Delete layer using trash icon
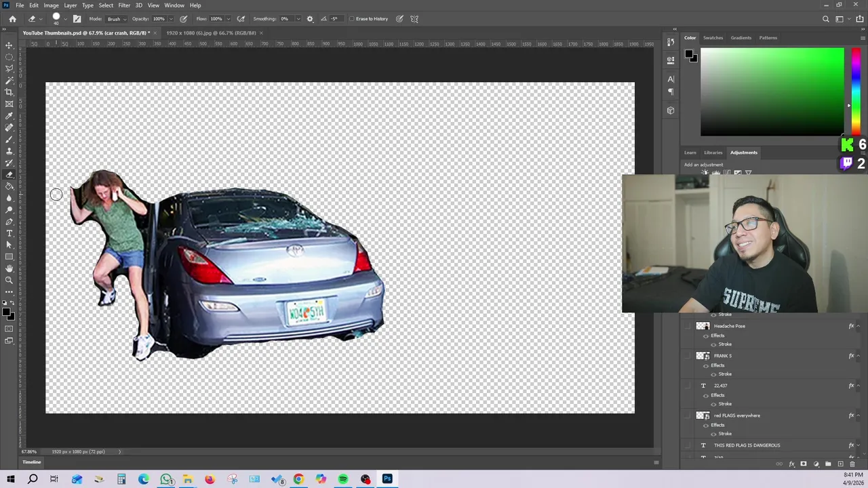Viewport: 868px width, 488px height. coord(852,464)
